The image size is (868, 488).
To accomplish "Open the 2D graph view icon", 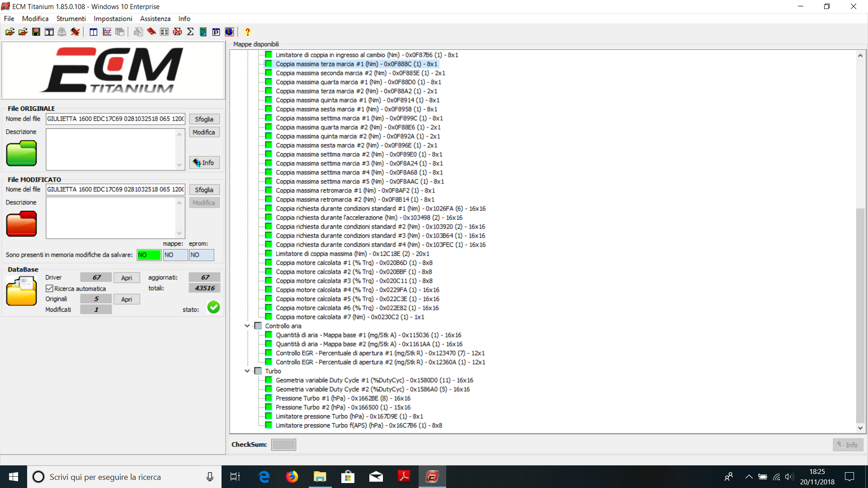I will point(107,32).
